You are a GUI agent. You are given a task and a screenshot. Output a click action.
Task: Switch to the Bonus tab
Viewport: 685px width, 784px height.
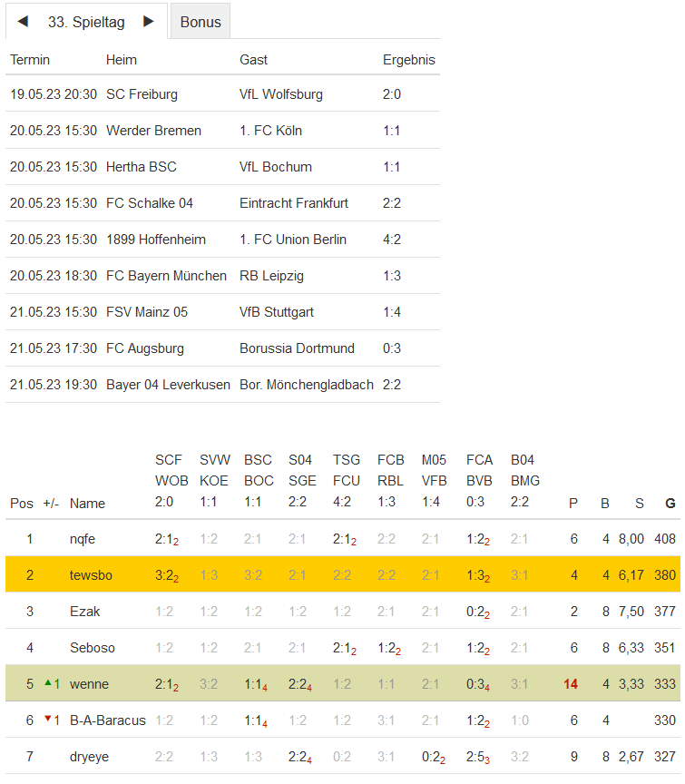(201, 22)
